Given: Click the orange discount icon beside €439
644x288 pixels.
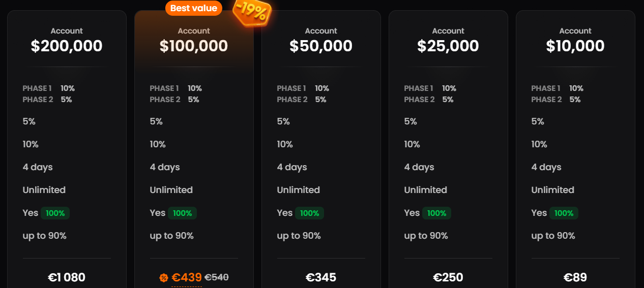Looking at the screenshot, I should point(164,277).
